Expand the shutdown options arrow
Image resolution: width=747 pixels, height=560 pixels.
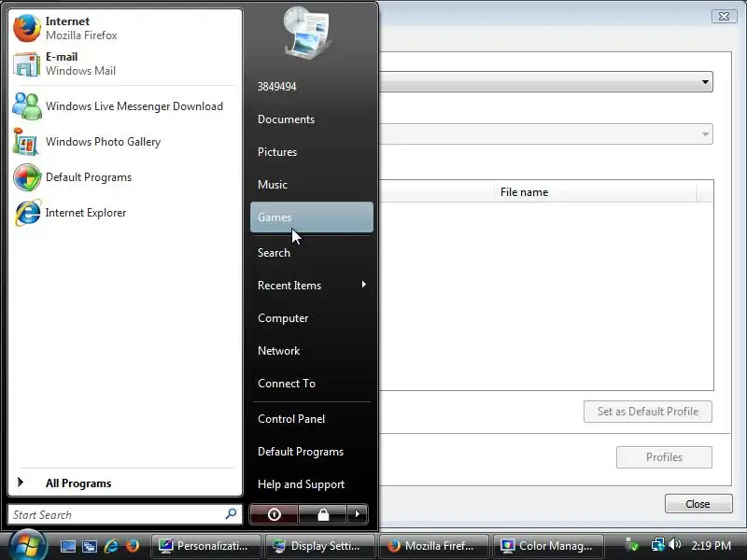pyautogui.click(x=358, y=514)
